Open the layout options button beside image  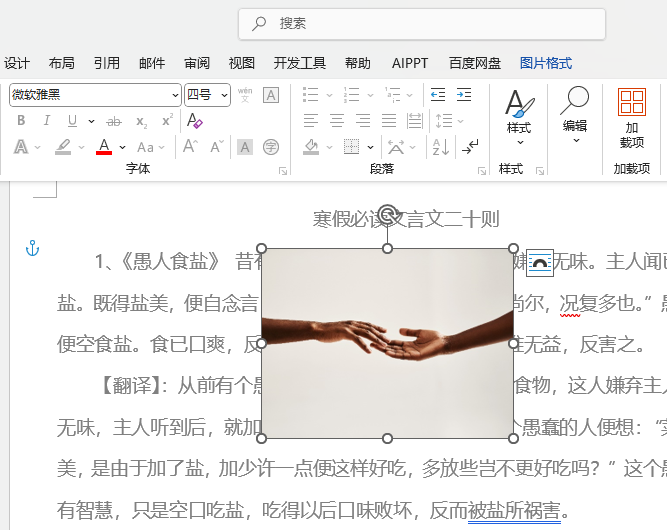[x=540, y=263]
